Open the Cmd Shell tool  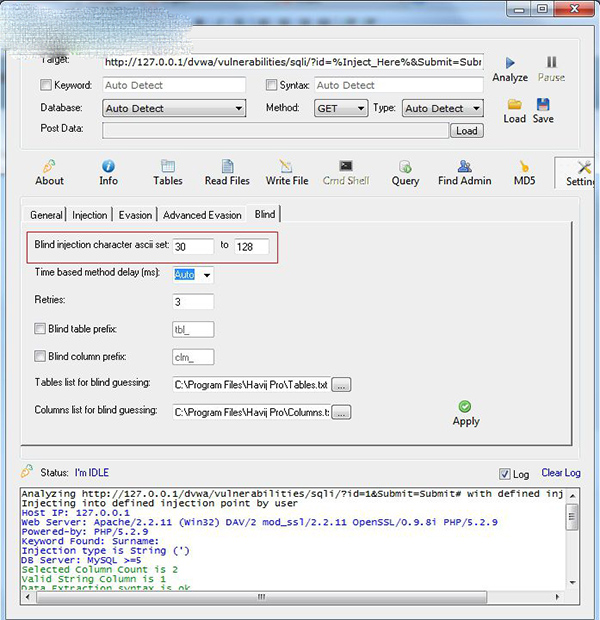[x=345, y=167]
